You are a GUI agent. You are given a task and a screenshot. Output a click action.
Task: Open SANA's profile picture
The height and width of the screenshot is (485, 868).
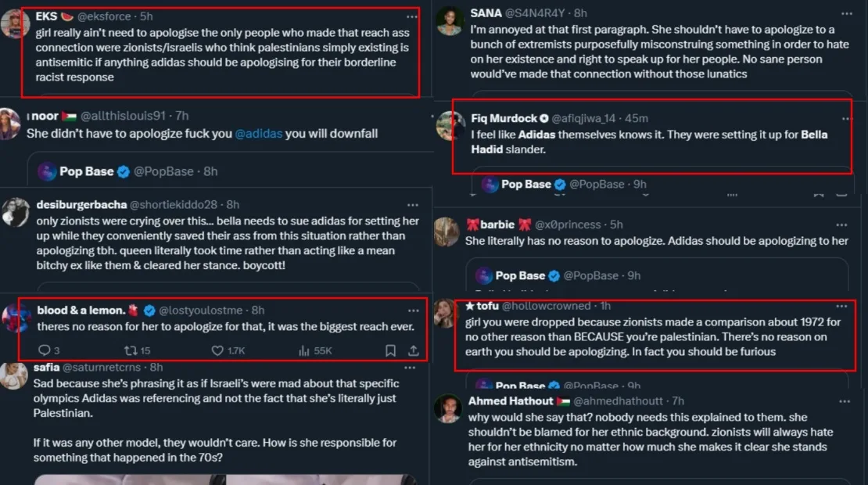(450, 20)
